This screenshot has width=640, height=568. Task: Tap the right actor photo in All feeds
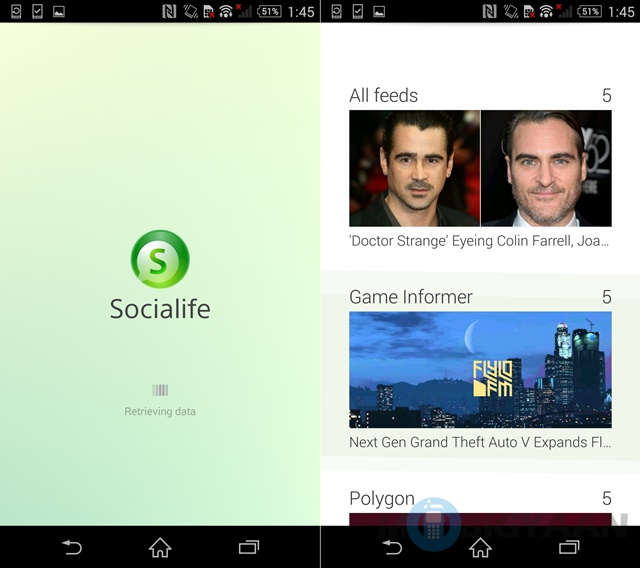(546, 168)
